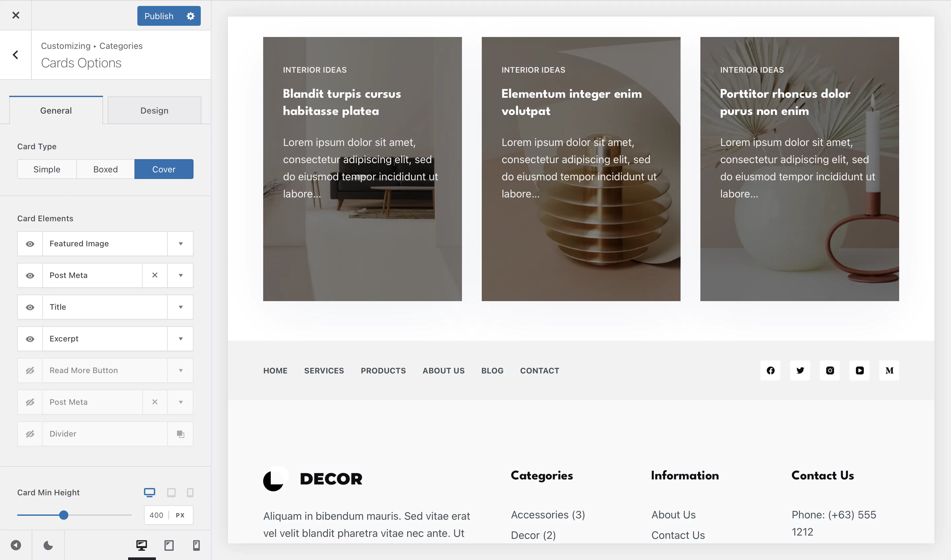The height and width of the screenshot is (560, 951).
Task: Switch preview to mobile portrait at bottom right
Action: tap(196, 545)
